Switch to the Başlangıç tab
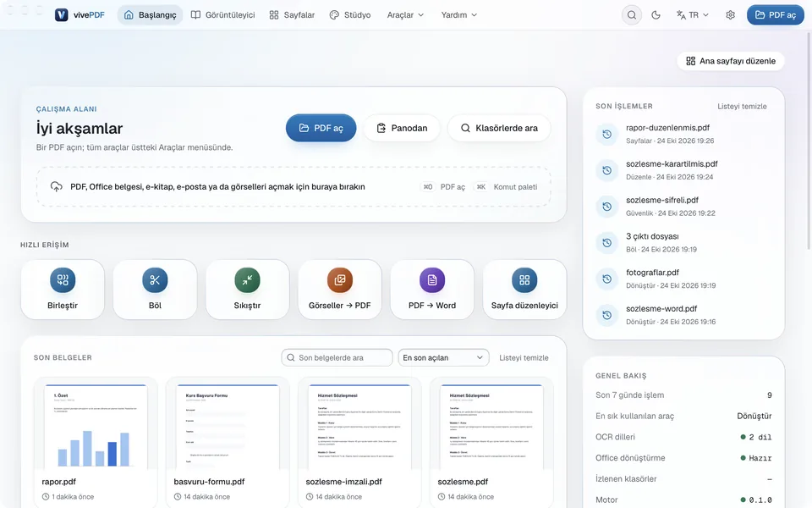 coord(151,15)
